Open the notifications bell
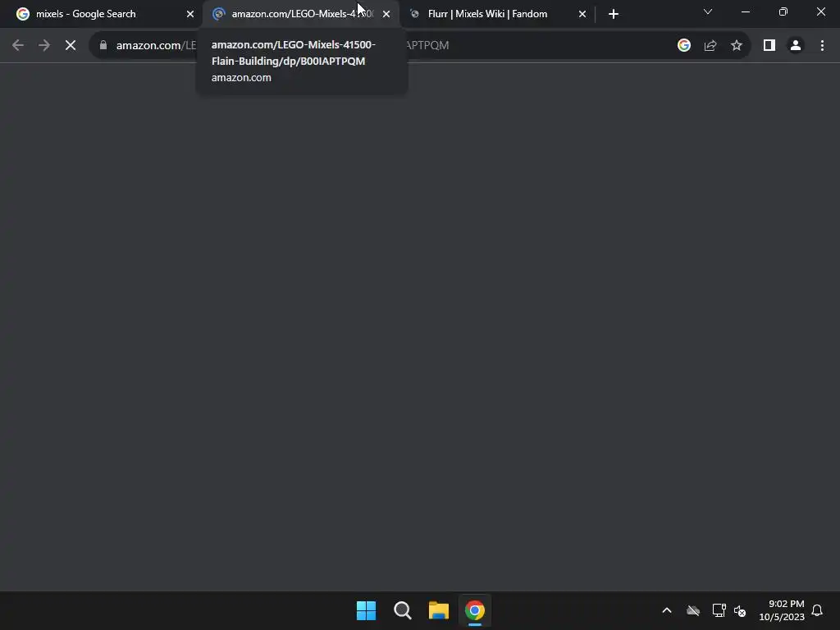This screenshot has width=840, height=630. coord(817,610)
